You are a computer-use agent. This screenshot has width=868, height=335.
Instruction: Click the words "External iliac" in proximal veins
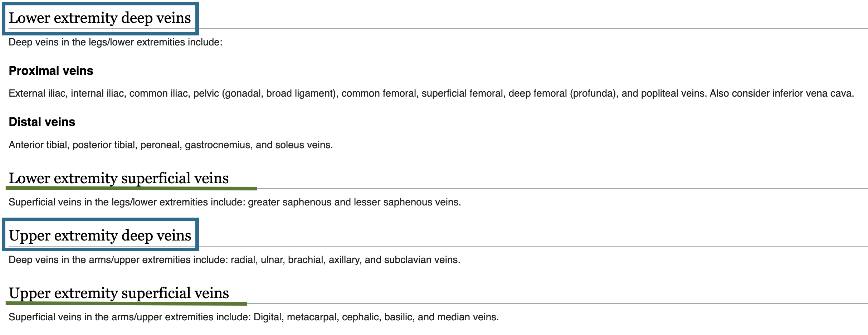(37, 93)
